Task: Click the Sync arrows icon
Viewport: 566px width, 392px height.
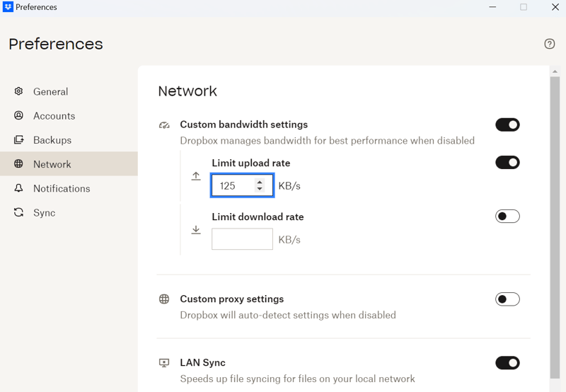Action: [x=18, y=212]
